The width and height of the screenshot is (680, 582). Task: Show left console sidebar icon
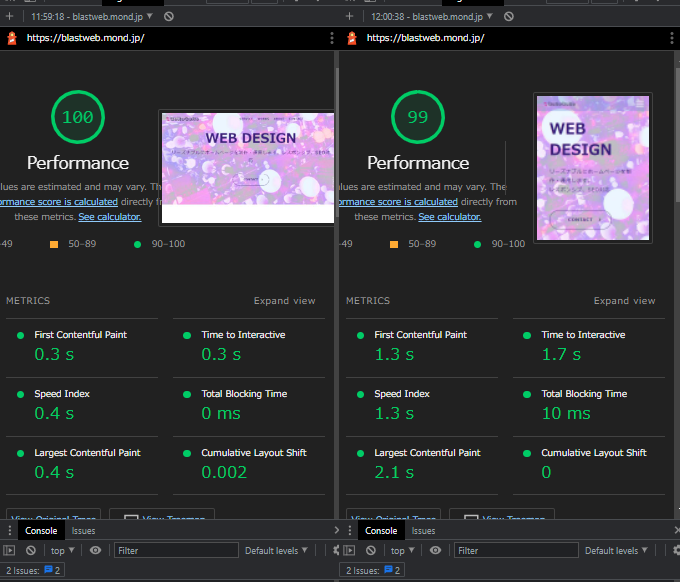coord(9,550)
